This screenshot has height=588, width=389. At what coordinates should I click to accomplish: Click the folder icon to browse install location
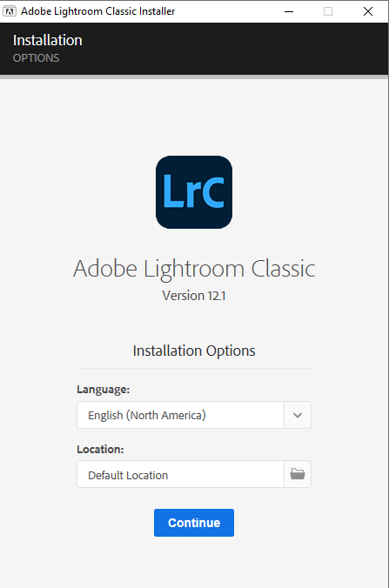pos(298,474)
